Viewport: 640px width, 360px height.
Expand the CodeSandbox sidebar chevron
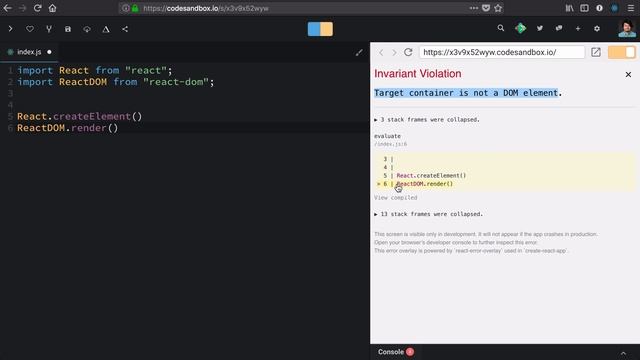[11, 29]
